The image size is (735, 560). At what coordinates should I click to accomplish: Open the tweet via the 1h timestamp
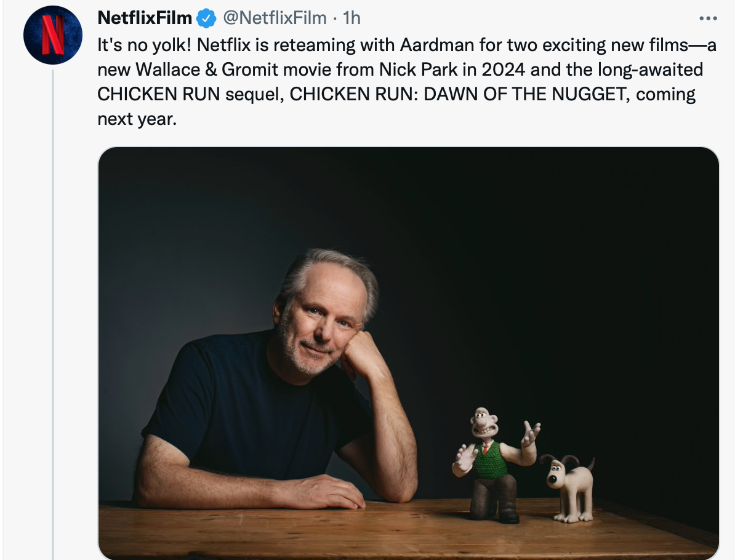pyautogui.click(x=351, y=19)
